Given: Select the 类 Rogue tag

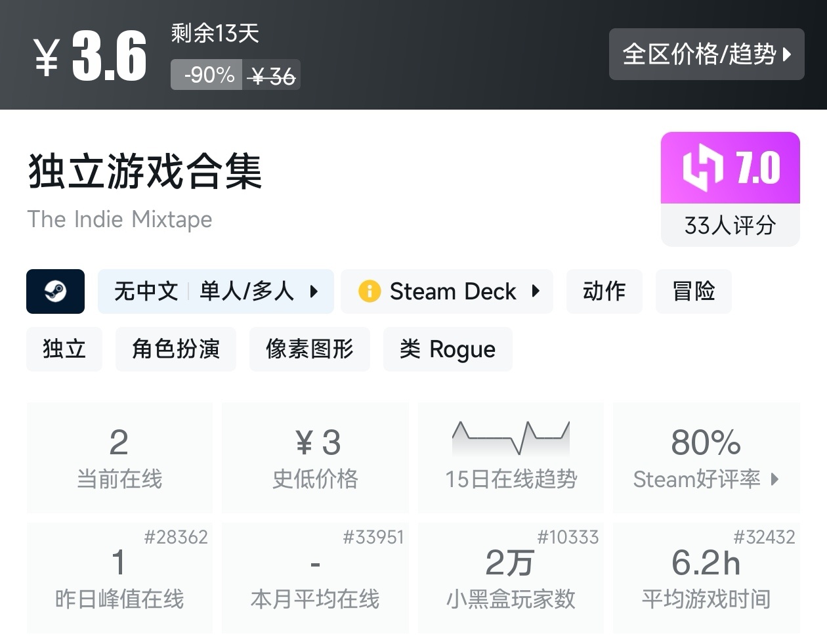Looking at the screenshot, I should [x=447, y=349].
